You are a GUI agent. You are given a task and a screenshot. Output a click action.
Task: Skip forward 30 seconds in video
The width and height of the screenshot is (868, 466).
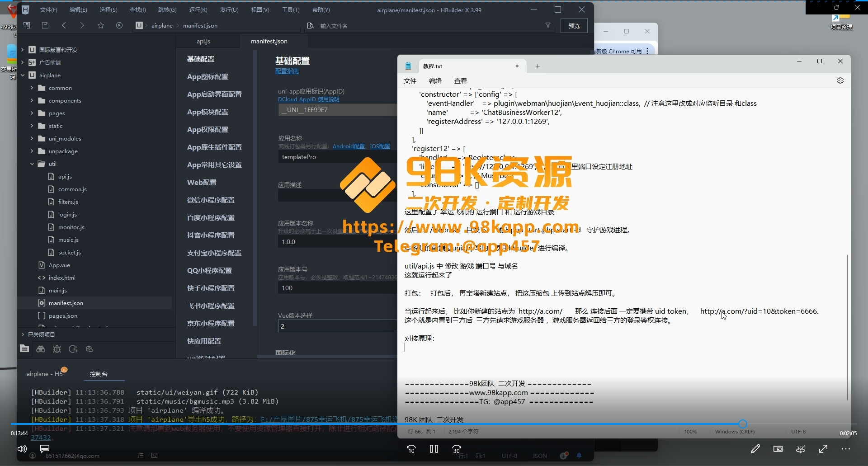457,449
